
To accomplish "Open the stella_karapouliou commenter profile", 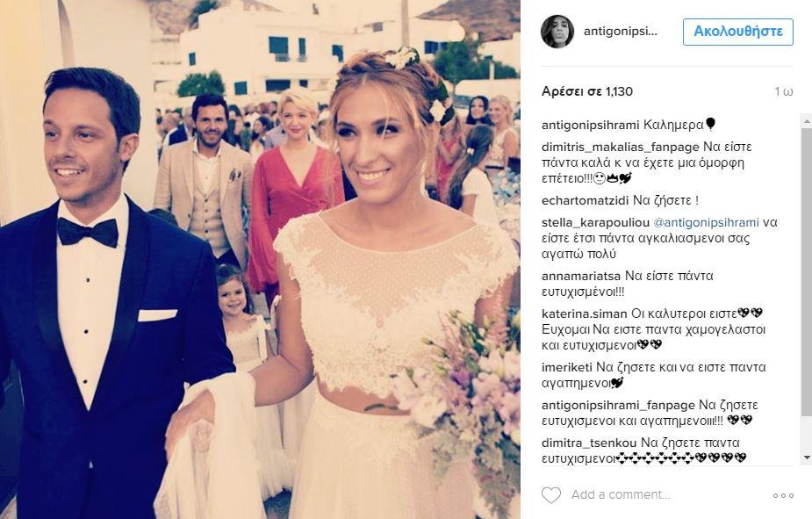I will (595, 223).
